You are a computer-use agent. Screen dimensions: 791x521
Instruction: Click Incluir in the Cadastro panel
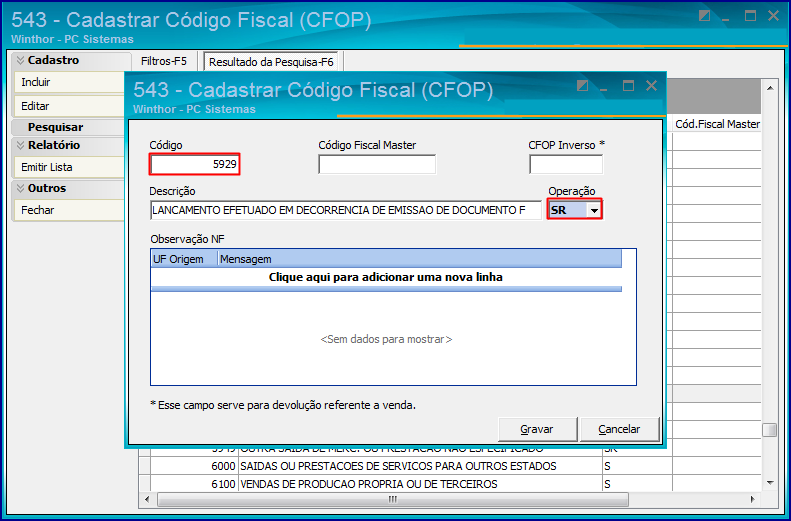[69, 82]
